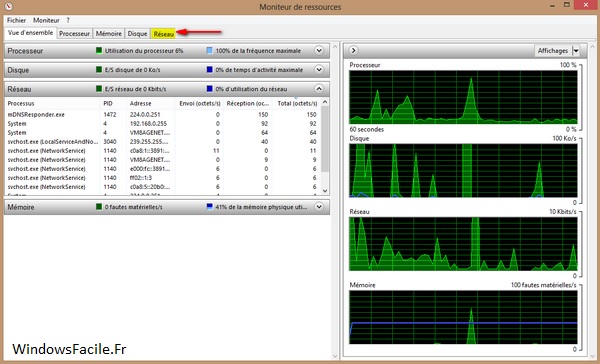Screen dimensions: 600x364
Task: Click light blue max frequency indicator square
Action: 209,51
